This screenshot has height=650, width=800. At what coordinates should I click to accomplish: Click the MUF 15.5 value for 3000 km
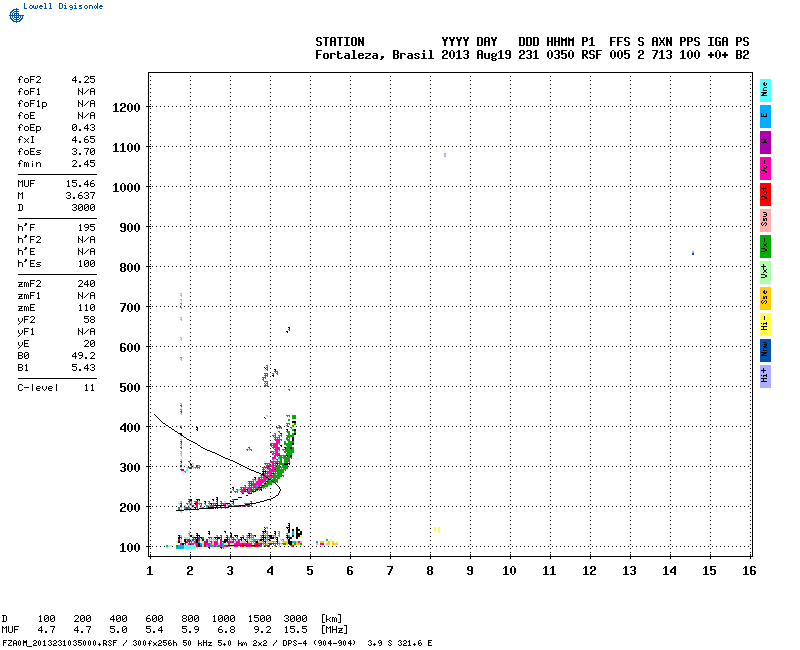click(x=295, y=630)
